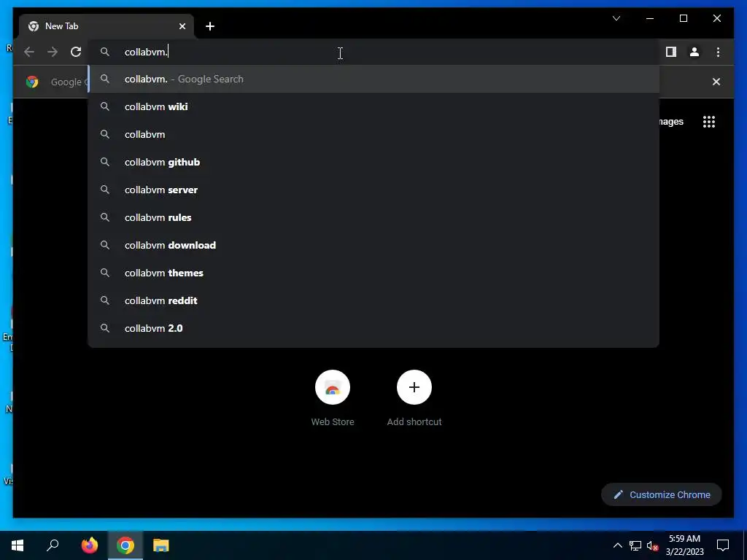Choose the 'collabvm reddit' suggestion
This screenshot has width=747, height=560.
pos(374,300)
